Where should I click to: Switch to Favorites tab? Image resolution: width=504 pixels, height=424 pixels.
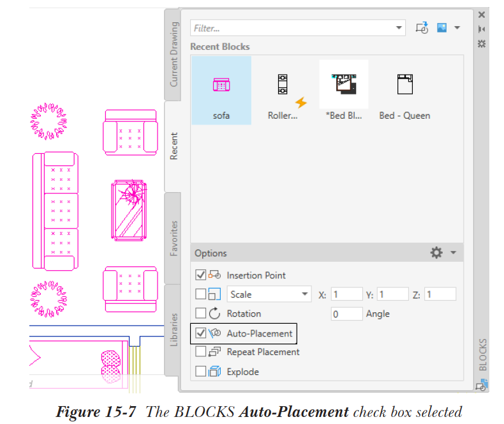click(x=173, y=238)
